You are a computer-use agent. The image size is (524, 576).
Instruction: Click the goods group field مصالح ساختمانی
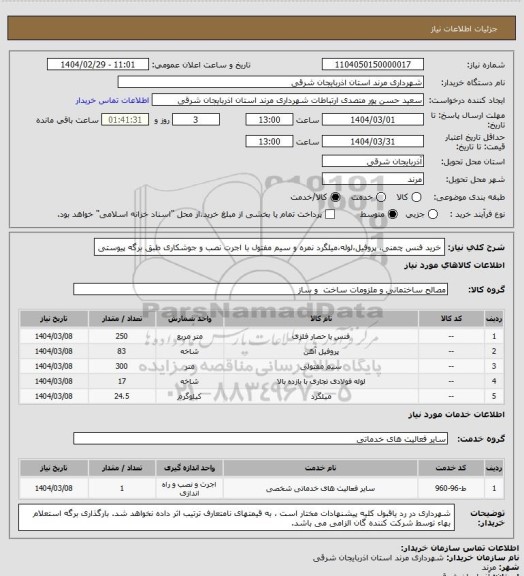click(x=261, y=289)
